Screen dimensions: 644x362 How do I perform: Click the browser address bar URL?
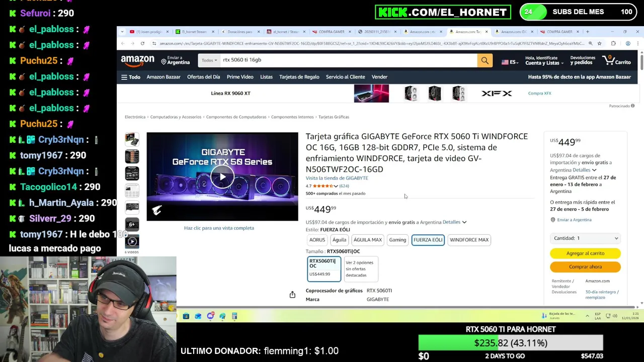point(372,44)
